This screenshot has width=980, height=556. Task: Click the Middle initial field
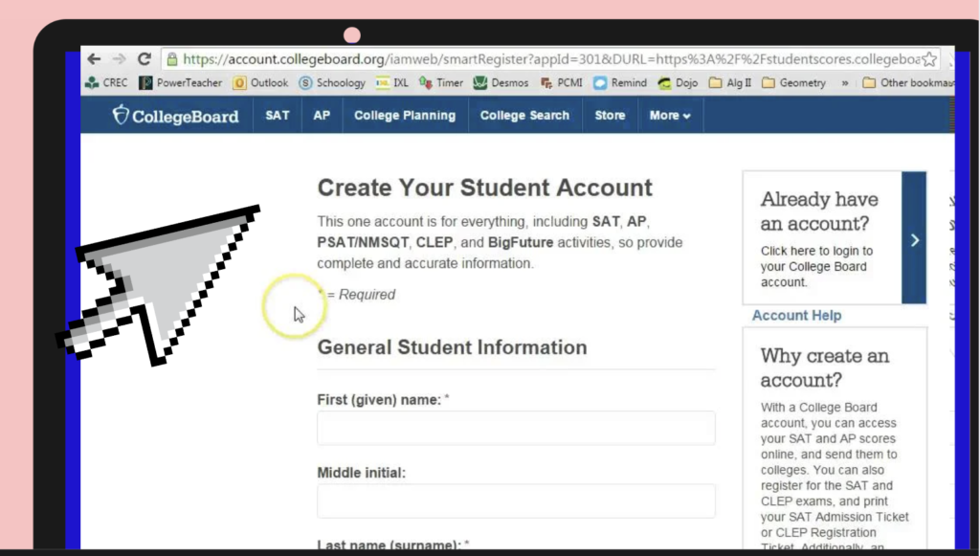click(x=516, y=501)
